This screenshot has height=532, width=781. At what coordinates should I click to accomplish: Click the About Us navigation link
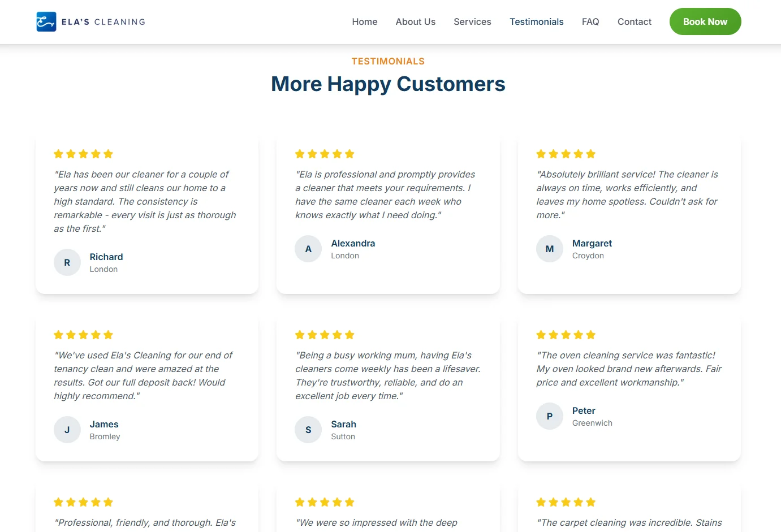pyautogui.click(x=415, y=21)
